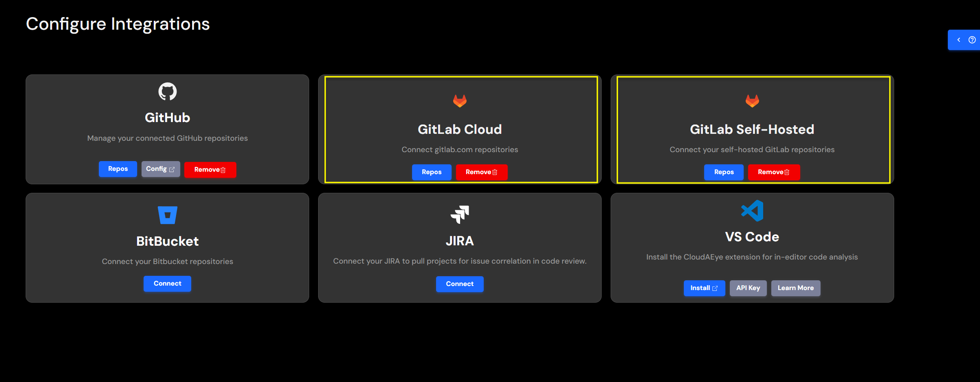Remove the GitLab Cloud integration
This screenshot has width=980, height=382.
481,172
